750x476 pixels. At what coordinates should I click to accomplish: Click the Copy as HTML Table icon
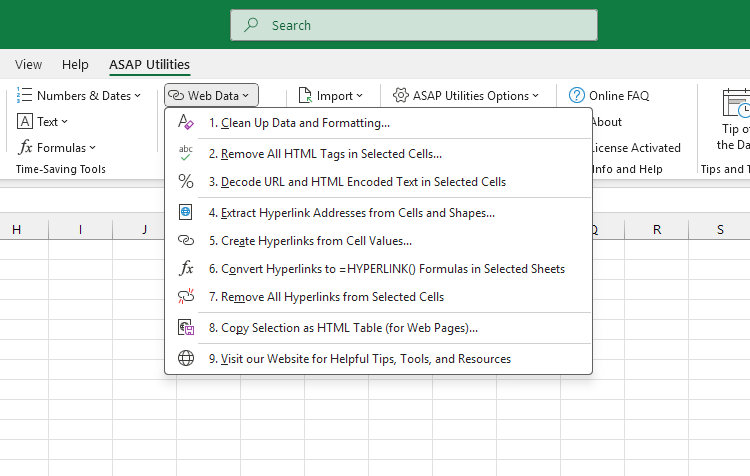[x=185, y=327]
